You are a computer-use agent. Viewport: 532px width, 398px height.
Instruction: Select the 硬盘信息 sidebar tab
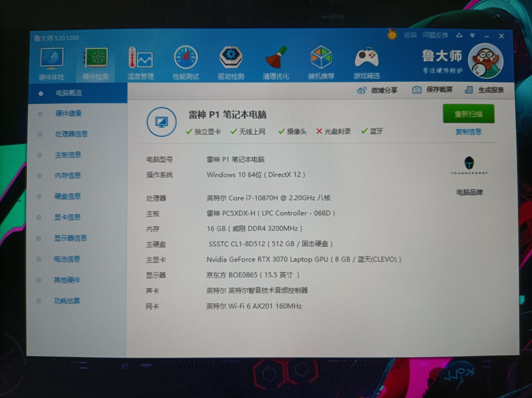pos(77,197)
